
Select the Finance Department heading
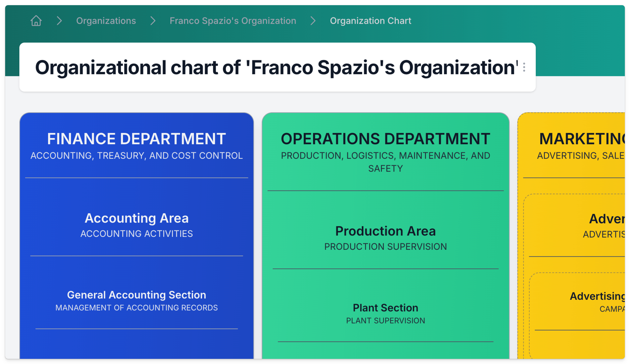[x=137, y=139]
